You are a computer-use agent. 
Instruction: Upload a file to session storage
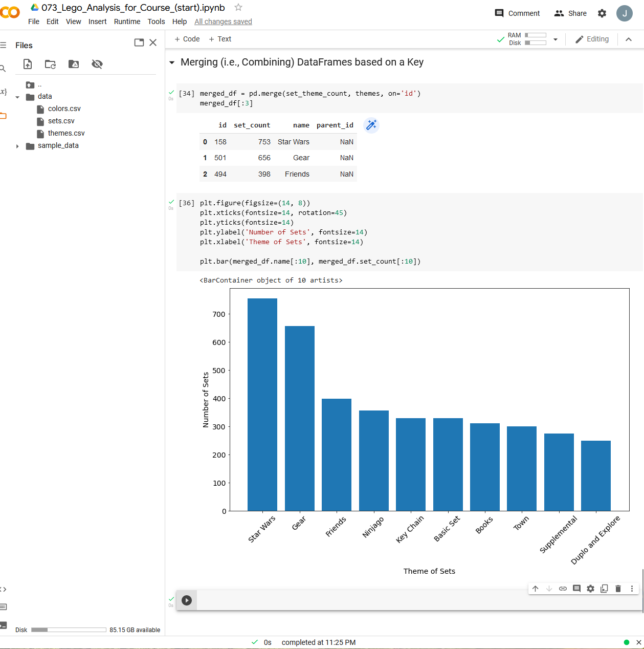tap(28, 64)
